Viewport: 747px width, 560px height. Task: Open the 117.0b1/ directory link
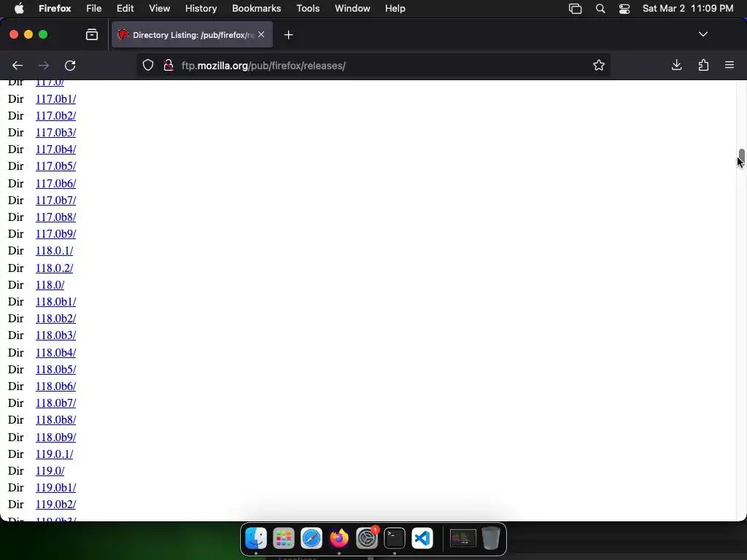55,98
